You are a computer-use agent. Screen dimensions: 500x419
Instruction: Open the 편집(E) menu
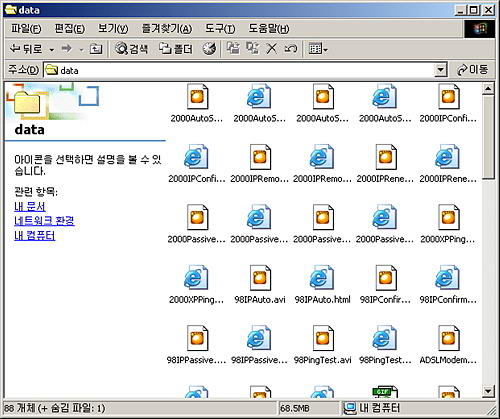pyautogui.click(x=69, y=29)
